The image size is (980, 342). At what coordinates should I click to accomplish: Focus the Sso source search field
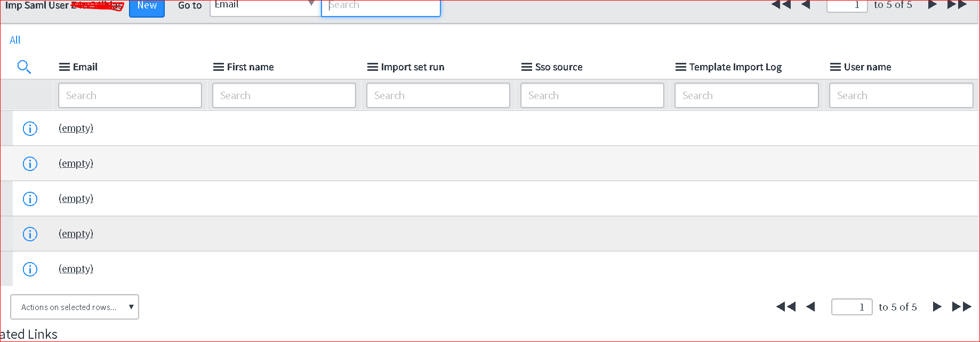tap(592, 95)
